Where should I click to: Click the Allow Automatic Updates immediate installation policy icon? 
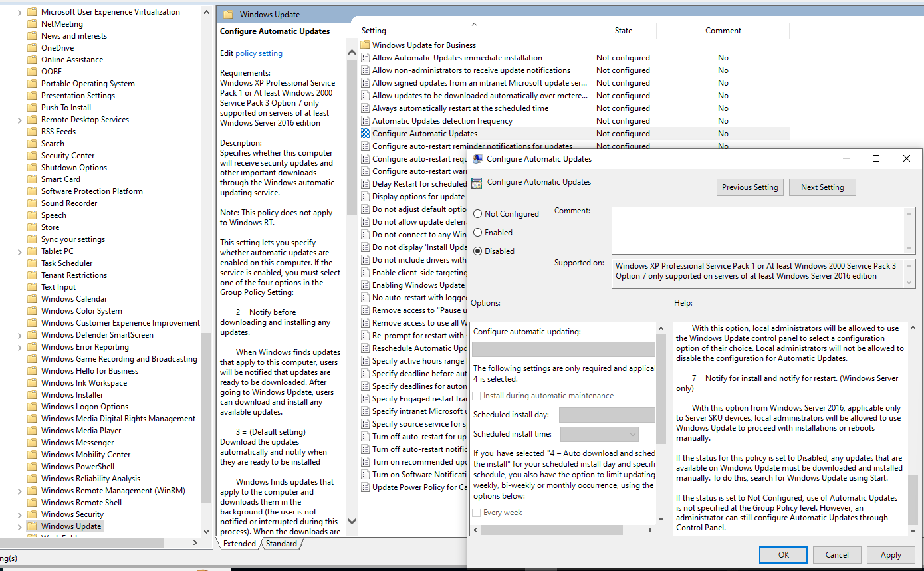[365, 58]
